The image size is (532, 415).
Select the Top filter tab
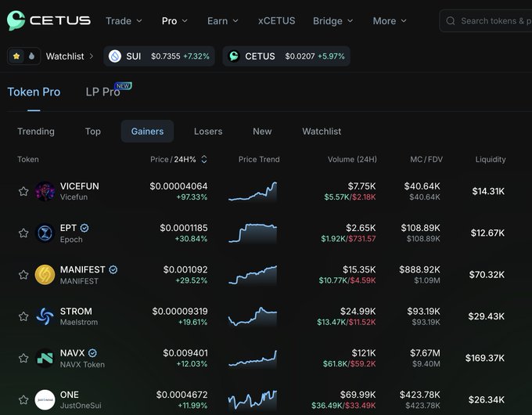pos(93,132)
